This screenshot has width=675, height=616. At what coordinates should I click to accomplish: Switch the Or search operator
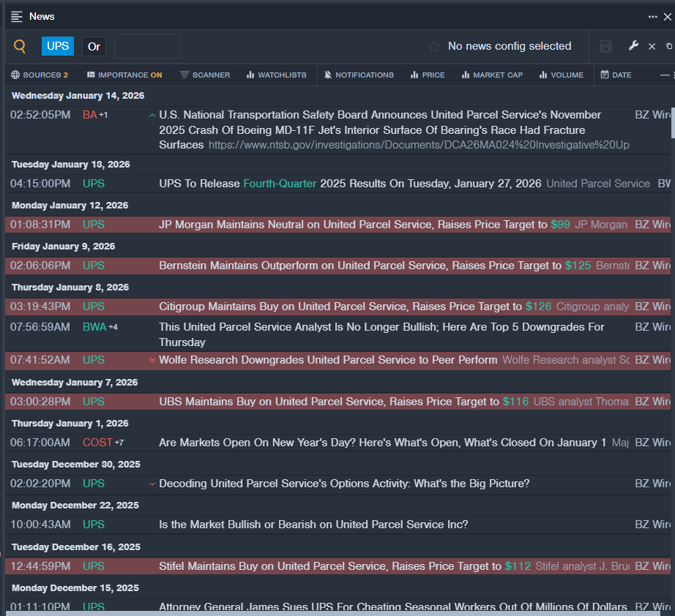tap(94, 47)
